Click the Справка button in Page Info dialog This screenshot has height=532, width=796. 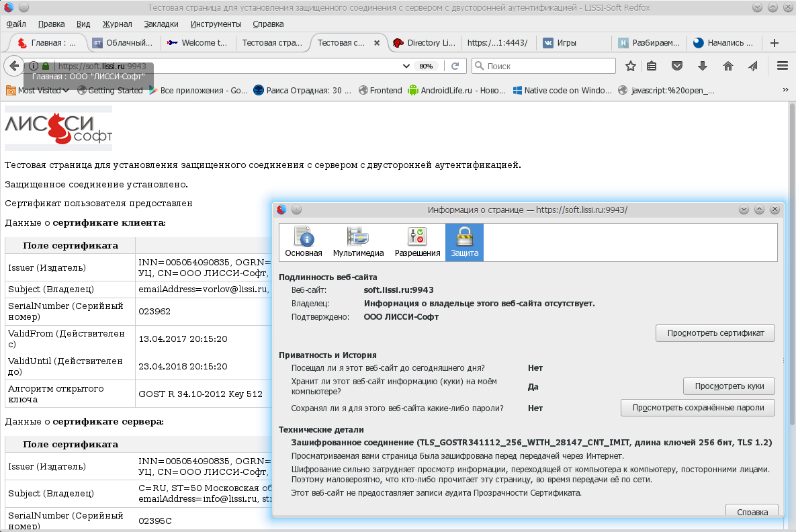pos(752,511)
